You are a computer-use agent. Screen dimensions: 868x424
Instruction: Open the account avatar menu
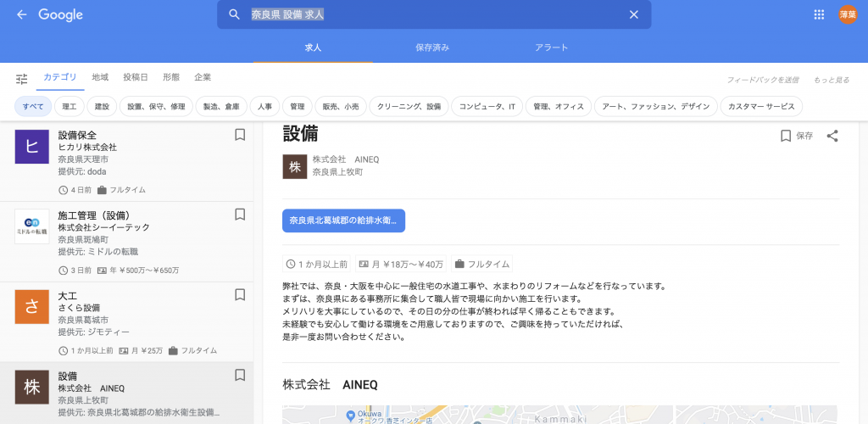point(848,15)
